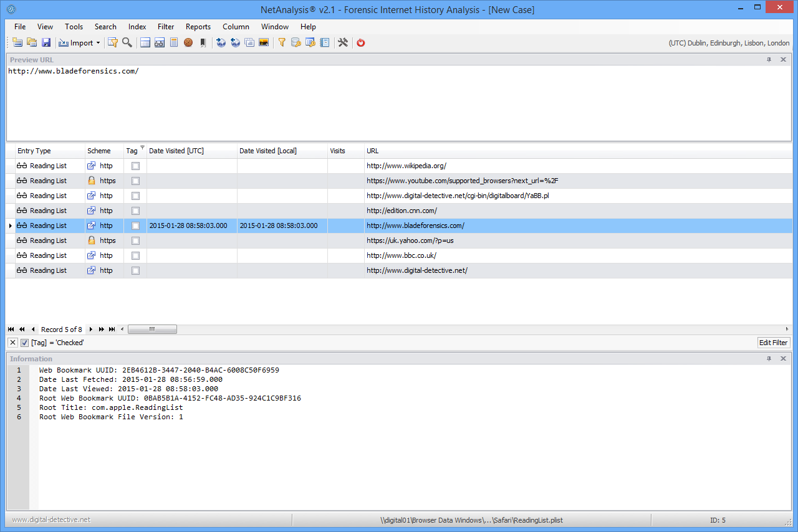This screenshot has width=798, height=532.
Task: Click the Preview URL text area
Action: [399, 103]
